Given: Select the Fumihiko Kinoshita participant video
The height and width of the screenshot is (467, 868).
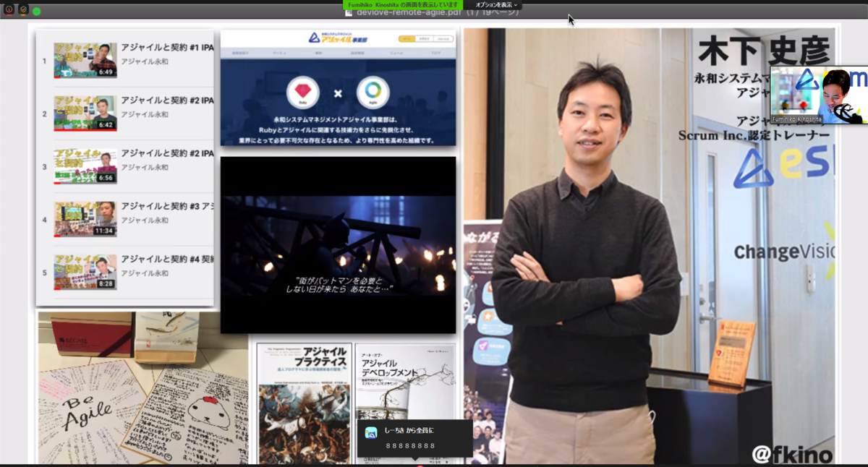Looking at the screenshot, I should (819, 95).
